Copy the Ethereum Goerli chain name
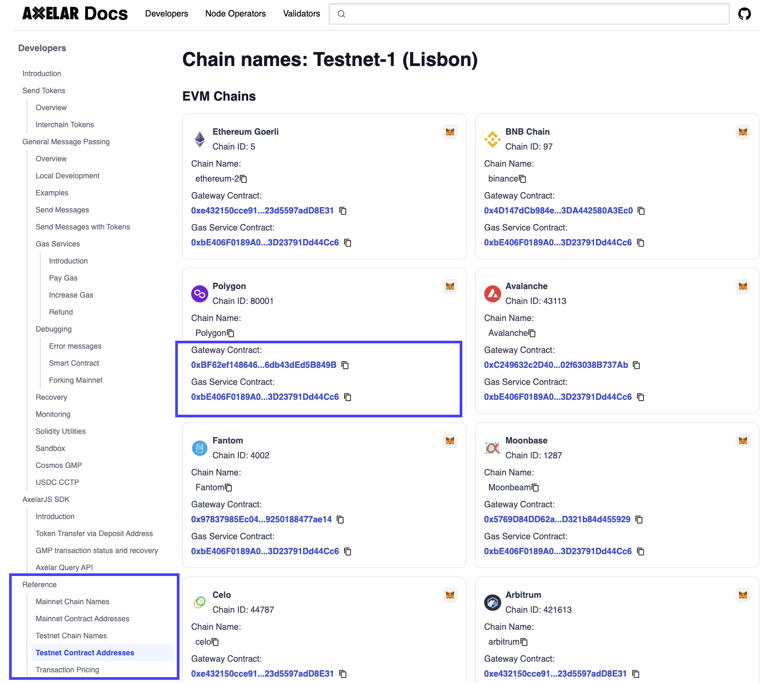The image size is (784, 683). [244, 178]
